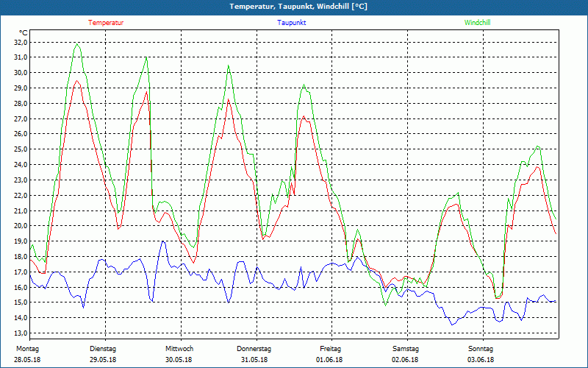
Task: Select the blue Taupunkt legend label
Action: coord(292,23)
